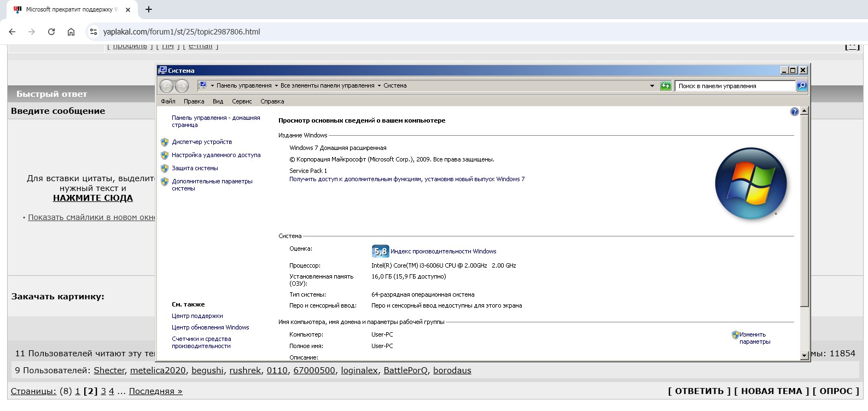Click the scroll-up arrow in Система window
This screenshot has width=868, height=411.
coord(804,111)
